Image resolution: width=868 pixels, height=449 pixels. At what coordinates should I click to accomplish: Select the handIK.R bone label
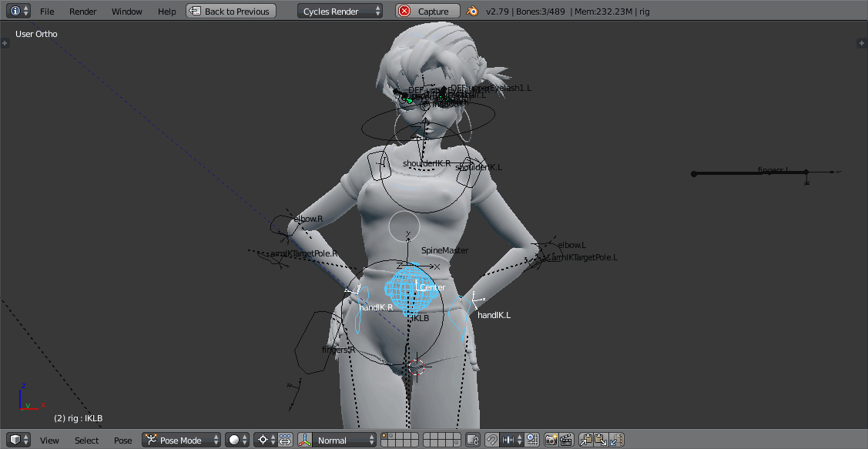[376, 307]
